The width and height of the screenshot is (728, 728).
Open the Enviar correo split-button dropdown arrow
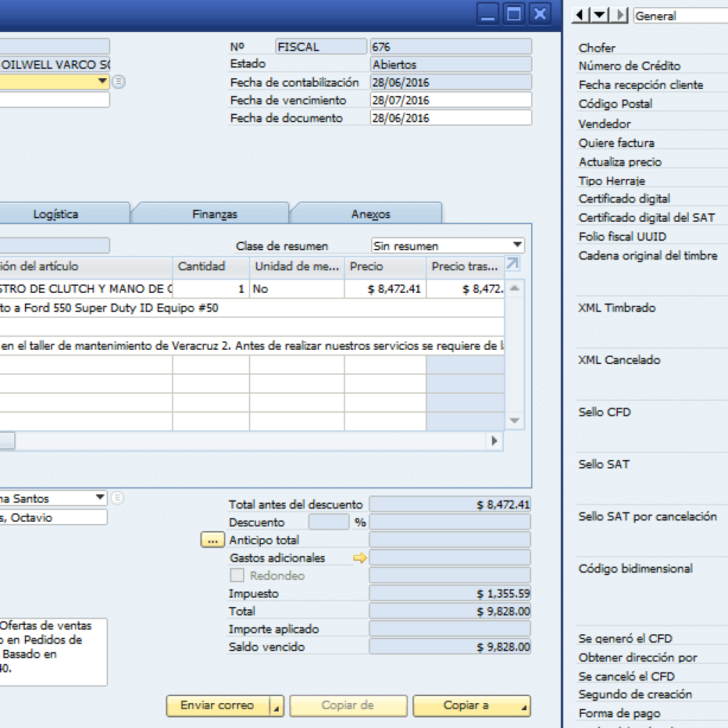[x=277, y=706]
